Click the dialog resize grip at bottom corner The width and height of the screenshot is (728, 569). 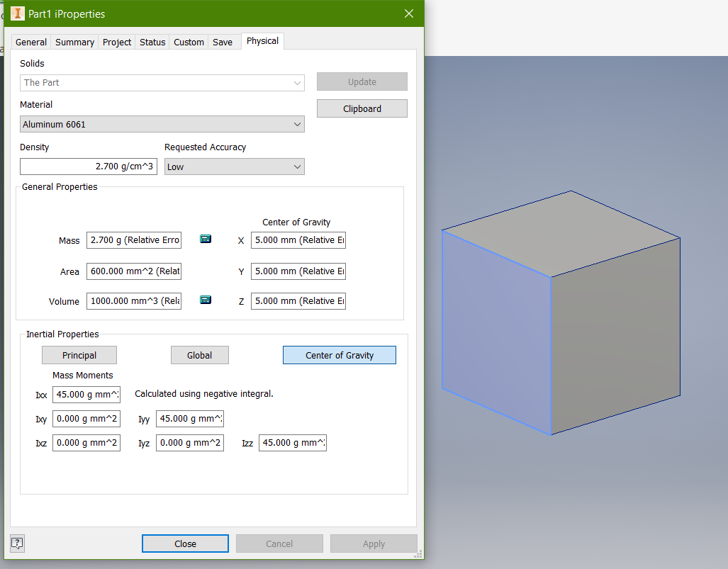418,553
